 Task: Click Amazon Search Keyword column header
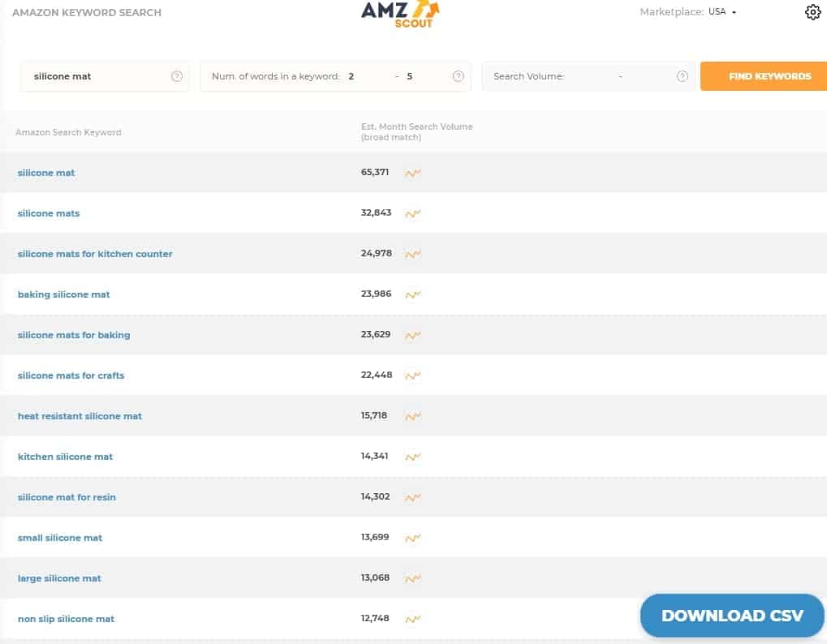[x=68, y=132]
